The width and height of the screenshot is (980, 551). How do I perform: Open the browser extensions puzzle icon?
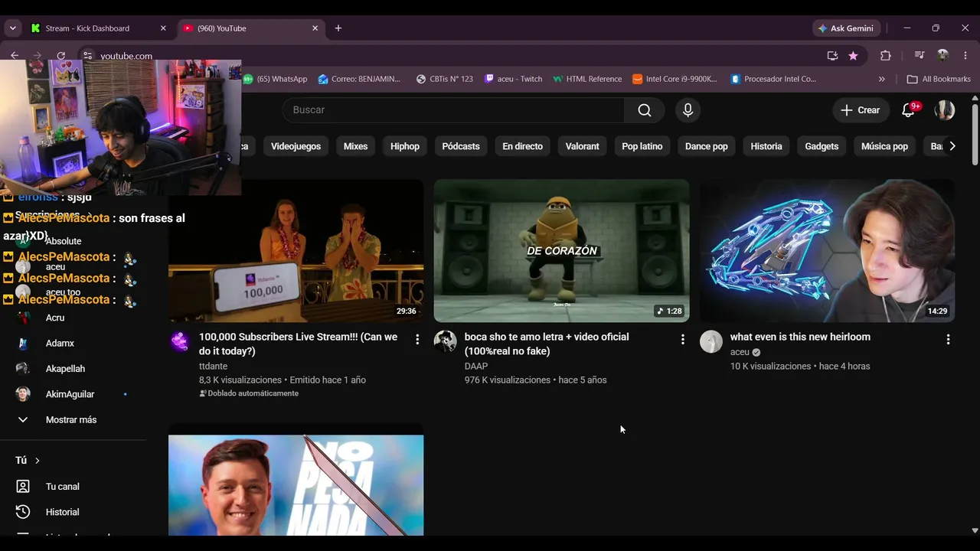coord(886,55)
